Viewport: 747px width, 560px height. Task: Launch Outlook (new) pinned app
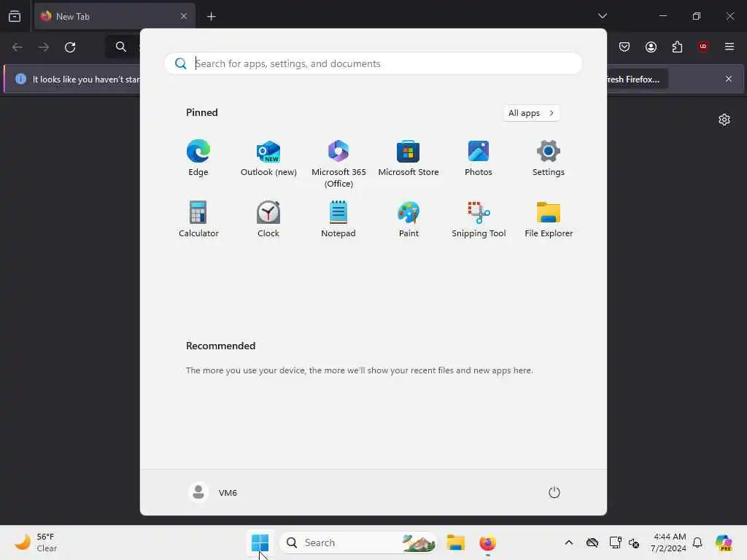point(268,158)
